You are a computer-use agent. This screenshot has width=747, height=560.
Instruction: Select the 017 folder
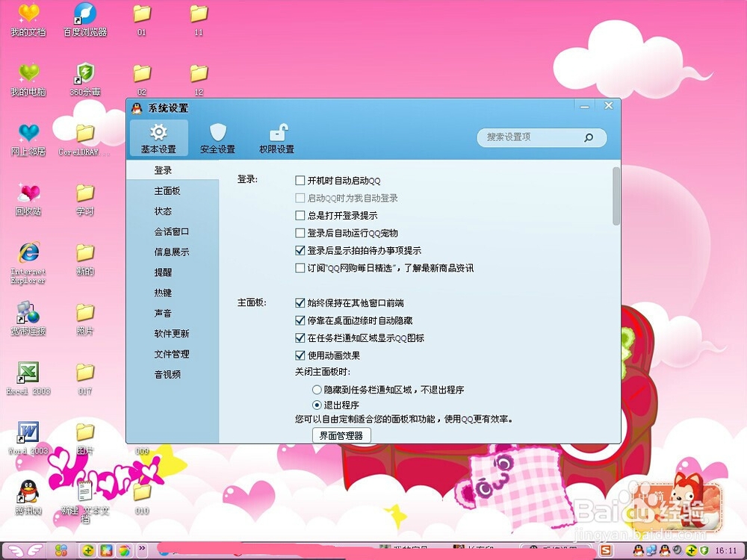pyautogui.click(x=85, y=379)
